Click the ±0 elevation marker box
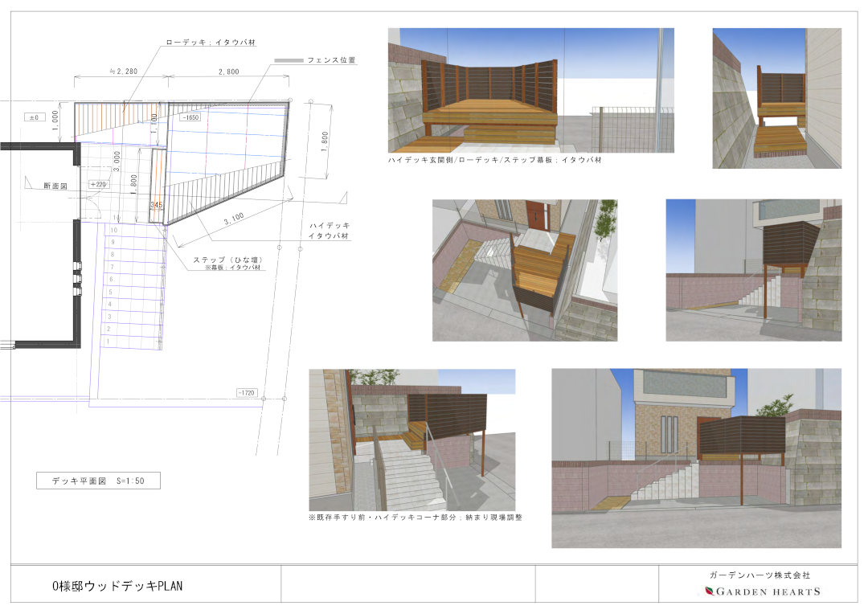Screen dimensions: 868x614 point(34,117)
